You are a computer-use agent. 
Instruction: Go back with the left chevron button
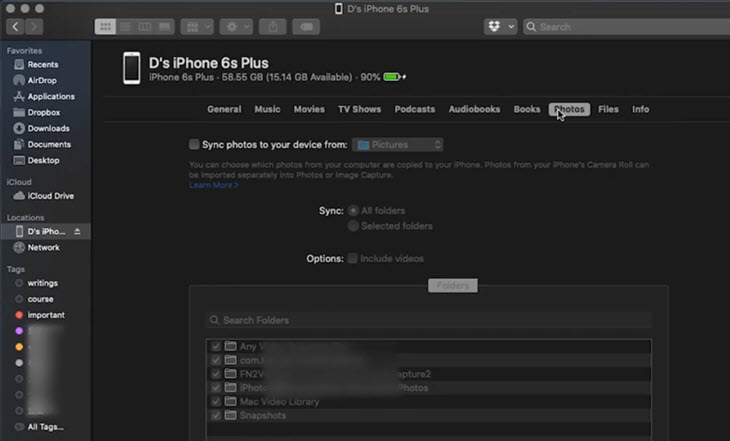point(15,27)
